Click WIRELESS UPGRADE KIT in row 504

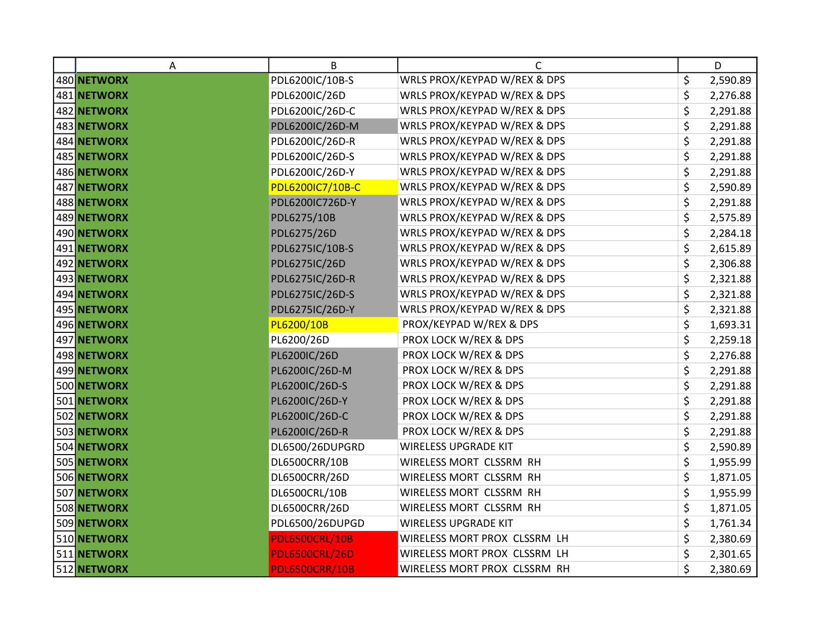pyautogui.click(x=538, y=447)
